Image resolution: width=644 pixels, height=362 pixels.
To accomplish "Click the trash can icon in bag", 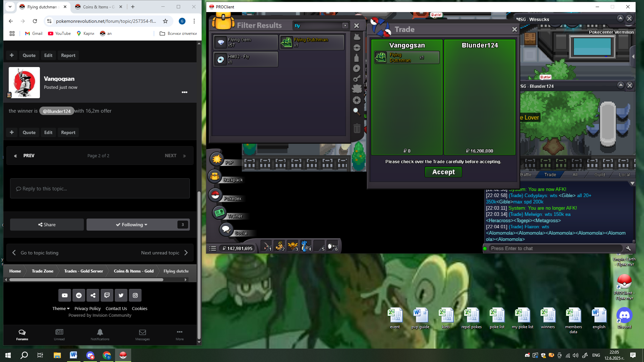I will [x=357, y=128].
